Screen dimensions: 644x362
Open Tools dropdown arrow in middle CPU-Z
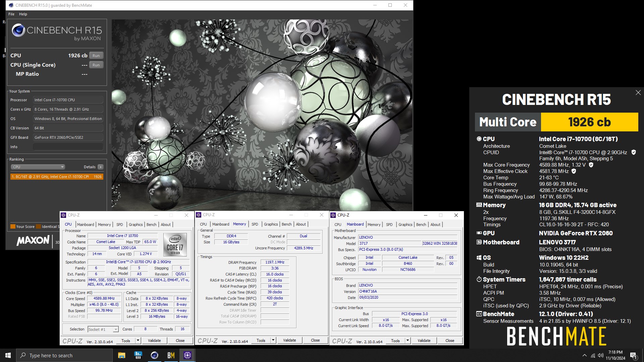coord(273,340)
